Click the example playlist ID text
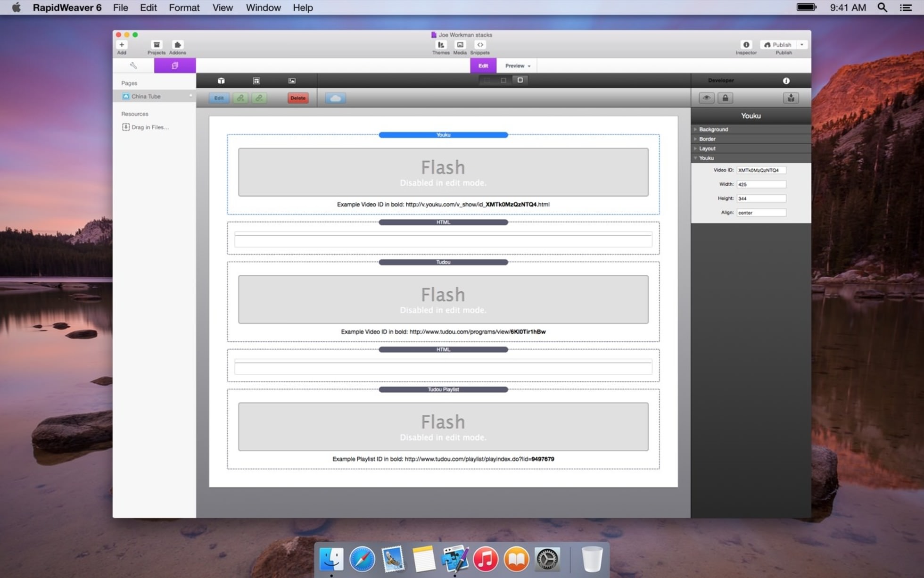Viewport: 924px width, 578px height. 443,459
